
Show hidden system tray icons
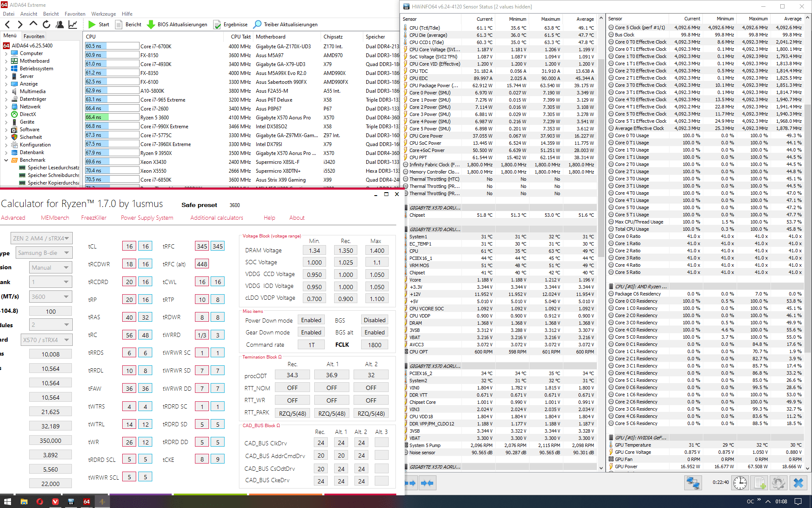768,502
